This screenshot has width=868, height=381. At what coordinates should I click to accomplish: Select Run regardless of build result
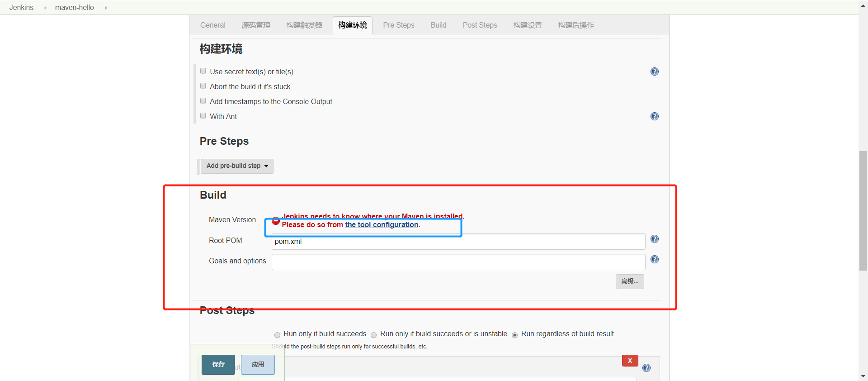click(514, 335)
